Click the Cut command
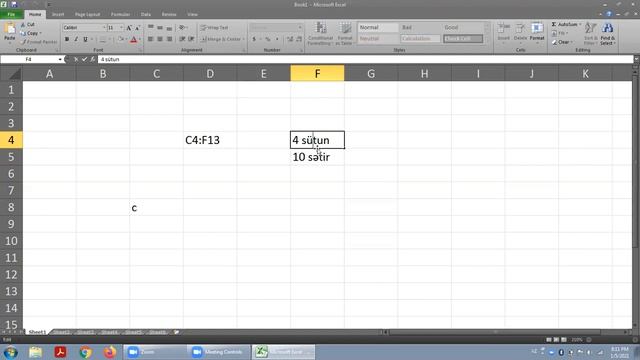640x360 pixels. (x=28, y=24)
